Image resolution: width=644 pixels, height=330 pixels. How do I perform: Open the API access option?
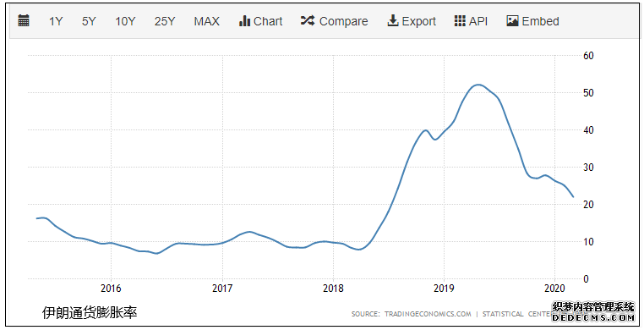[x=471, y=21]
